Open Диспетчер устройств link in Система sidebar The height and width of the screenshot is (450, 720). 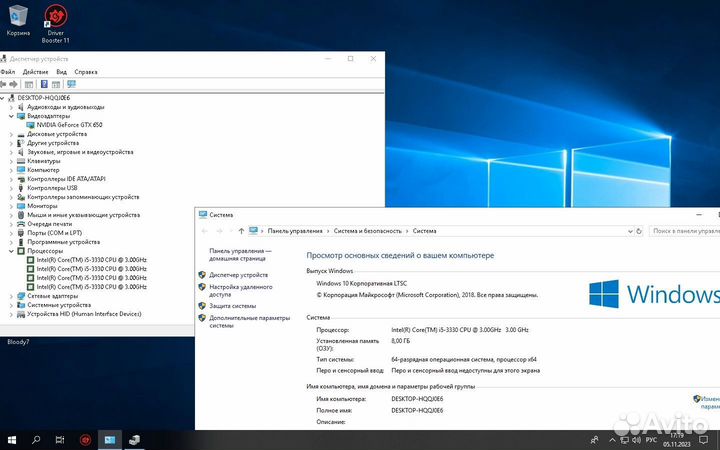point(238,275)
